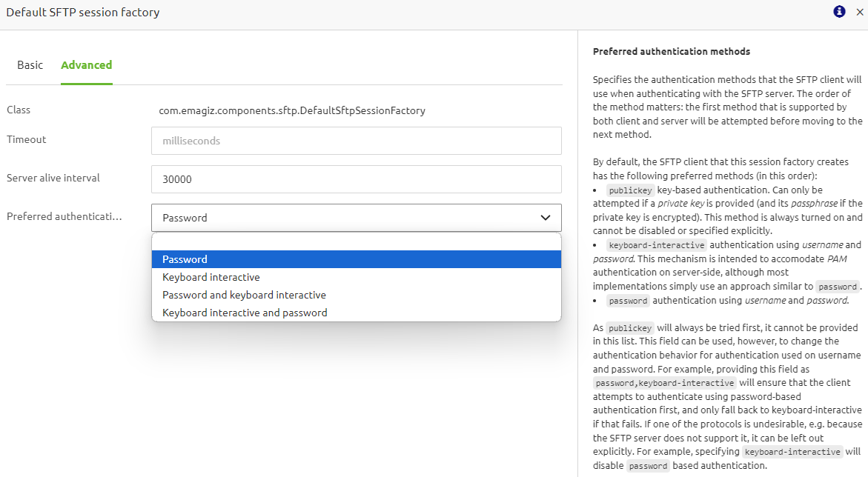Pick "Password and keyboard interactive" from the list

[x=244, y=295]
